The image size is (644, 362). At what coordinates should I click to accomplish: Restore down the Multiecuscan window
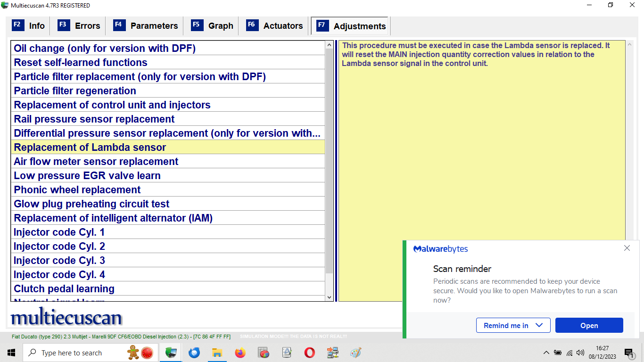pos(611,5)
